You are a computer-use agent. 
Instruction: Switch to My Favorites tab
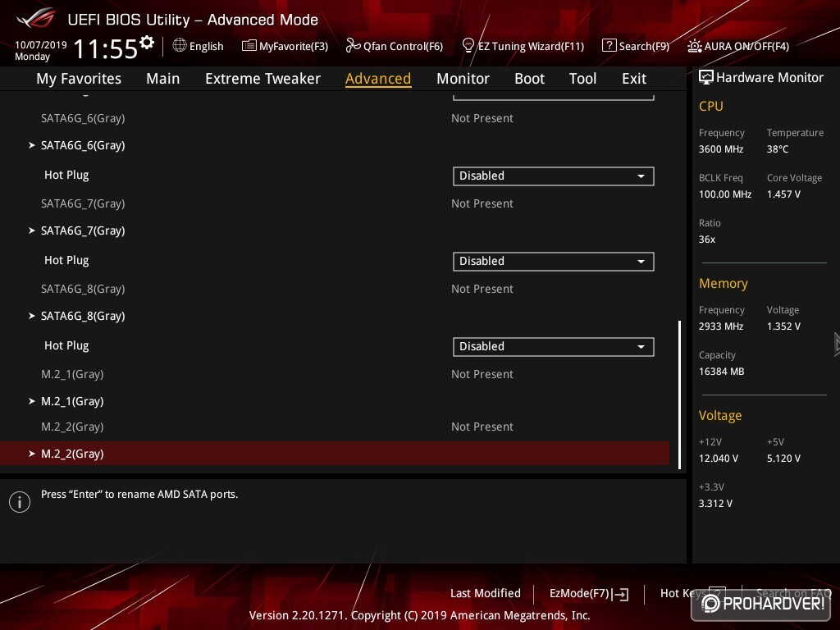(x=79, y=79)
